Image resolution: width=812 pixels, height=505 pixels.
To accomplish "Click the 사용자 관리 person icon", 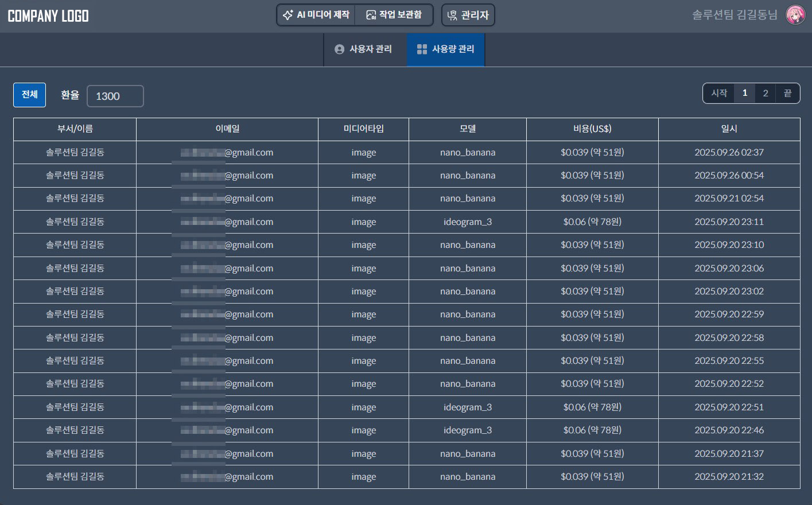I will tap(339, 49).
